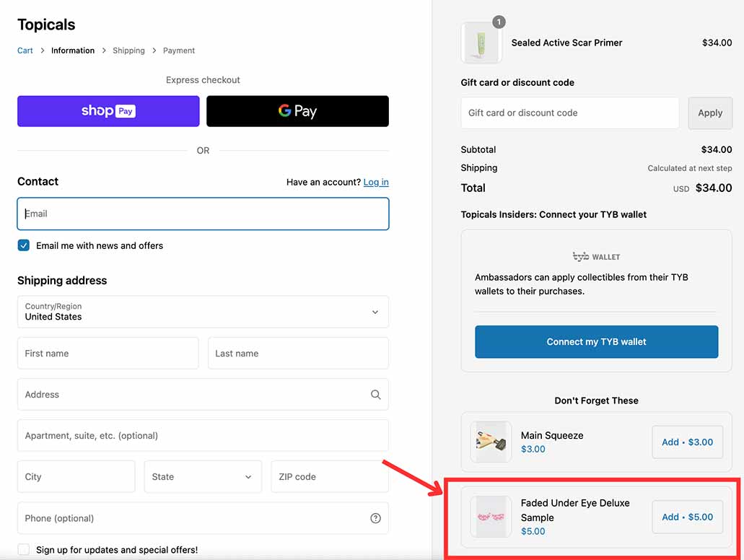This screenshot has width=744, height=560.
Task: Click the Apartment, suite, etc. field
Action: click(x=203, y=436)
